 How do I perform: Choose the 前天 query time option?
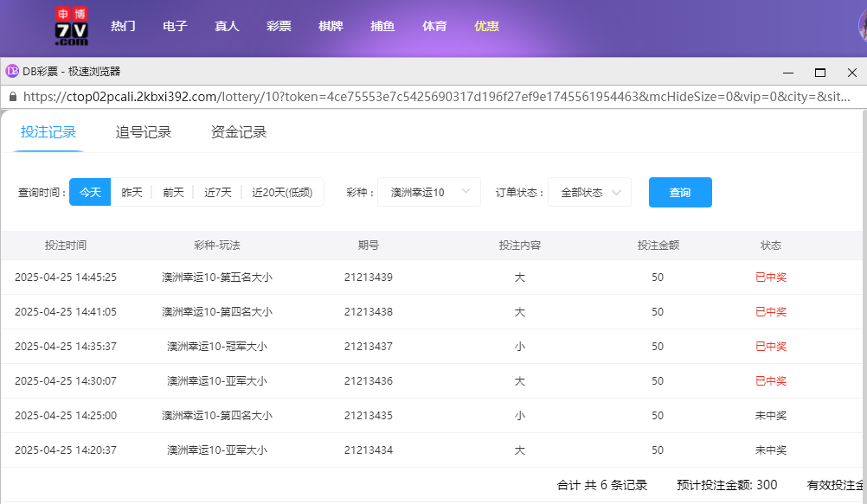pos(173,192)
